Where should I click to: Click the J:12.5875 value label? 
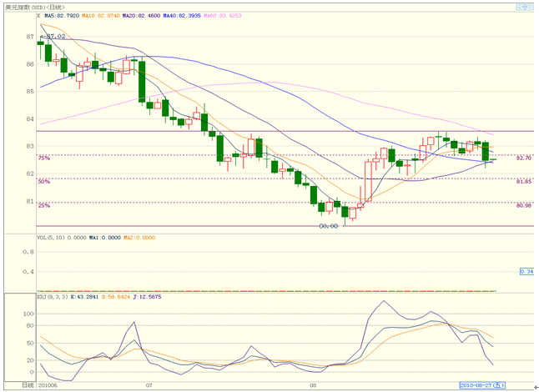147,296
